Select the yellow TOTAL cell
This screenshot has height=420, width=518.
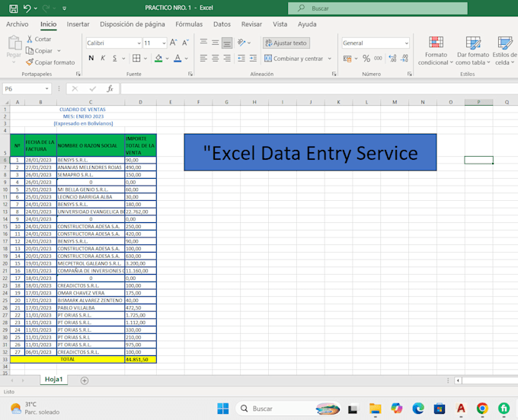67,359
